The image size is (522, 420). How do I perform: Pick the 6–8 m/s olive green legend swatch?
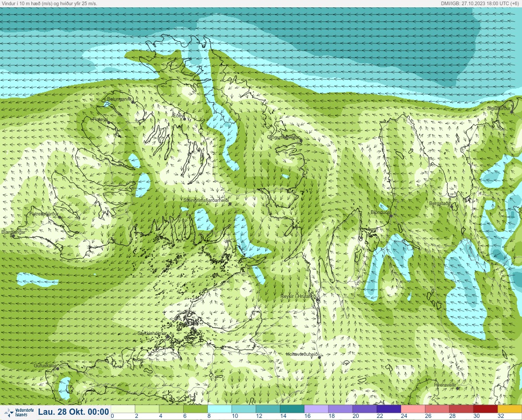[195, 409]
